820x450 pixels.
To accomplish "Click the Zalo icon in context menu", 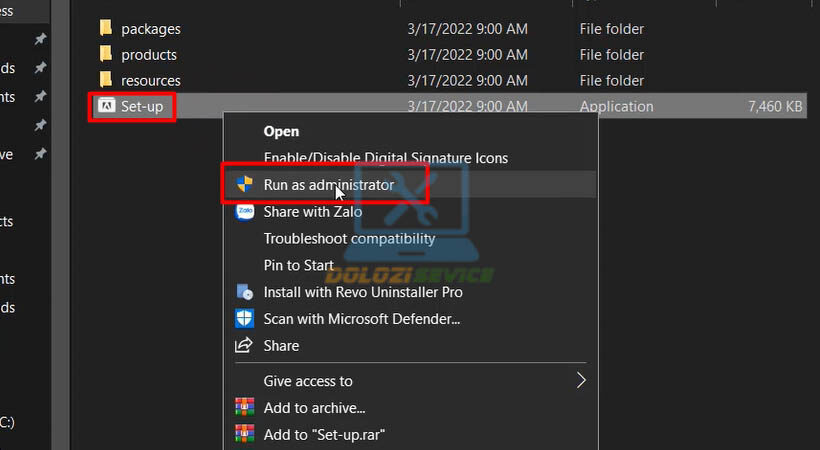I will [244, 211].
